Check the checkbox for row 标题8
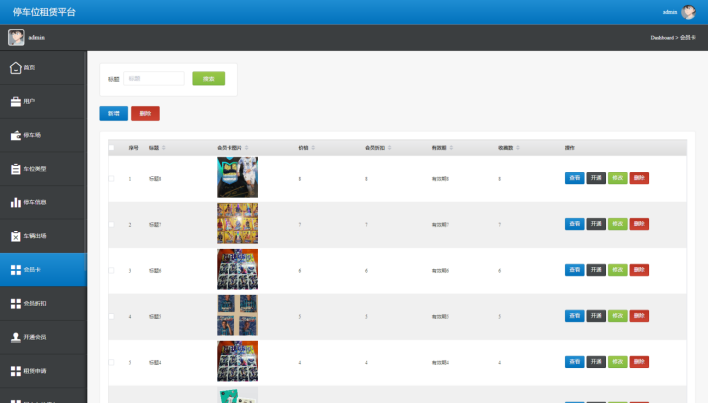 [111, 179]
